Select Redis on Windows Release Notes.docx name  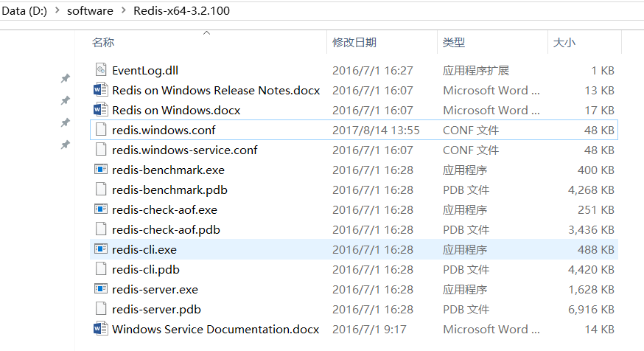[216, 91]
